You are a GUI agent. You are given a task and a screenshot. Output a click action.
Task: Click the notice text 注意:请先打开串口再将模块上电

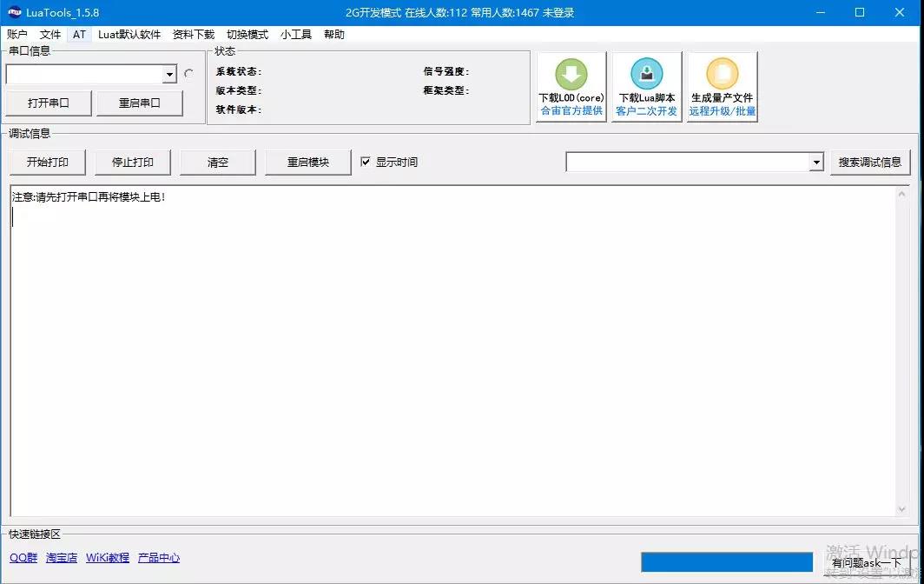pos(89,197)
